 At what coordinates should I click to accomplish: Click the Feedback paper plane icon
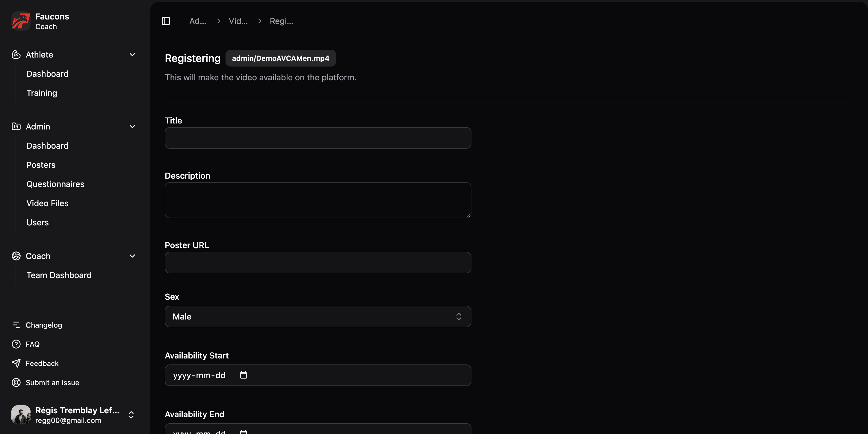[16, 363]
